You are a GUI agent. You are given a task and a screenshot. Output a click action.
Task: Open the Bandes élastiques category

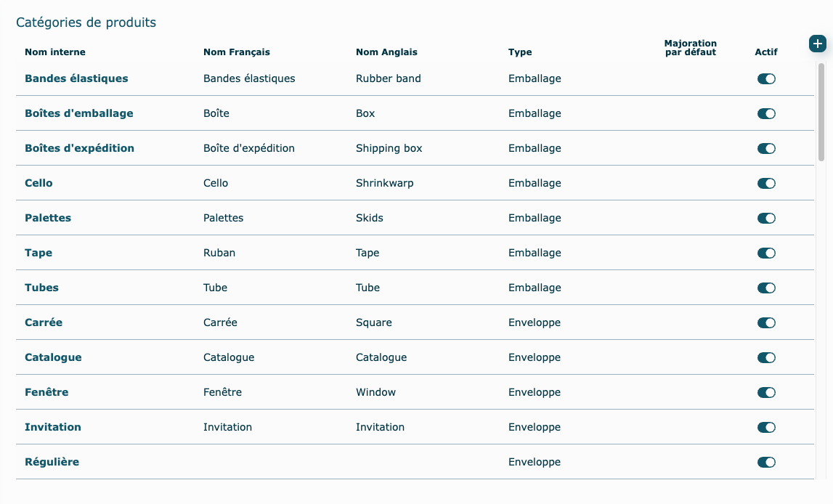pos(76,78)
